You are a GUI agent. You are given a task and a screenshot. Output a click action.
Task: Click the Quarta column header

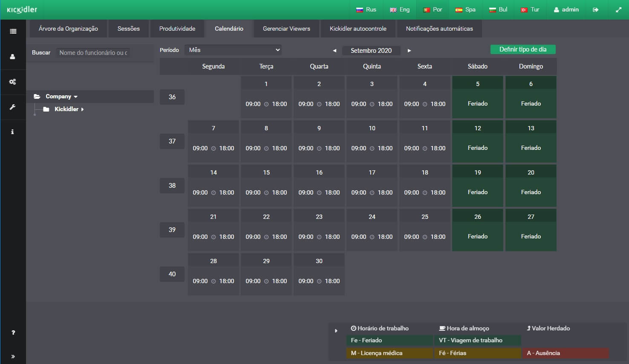[319, 66]
